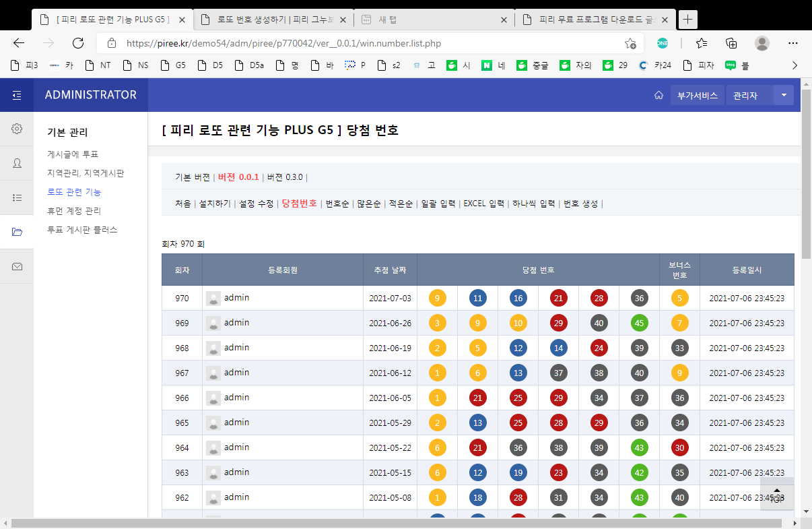Select 게시글에 투표 in the side menu
This screenshot has width=812, height=529.
click(x=73, y=154)
